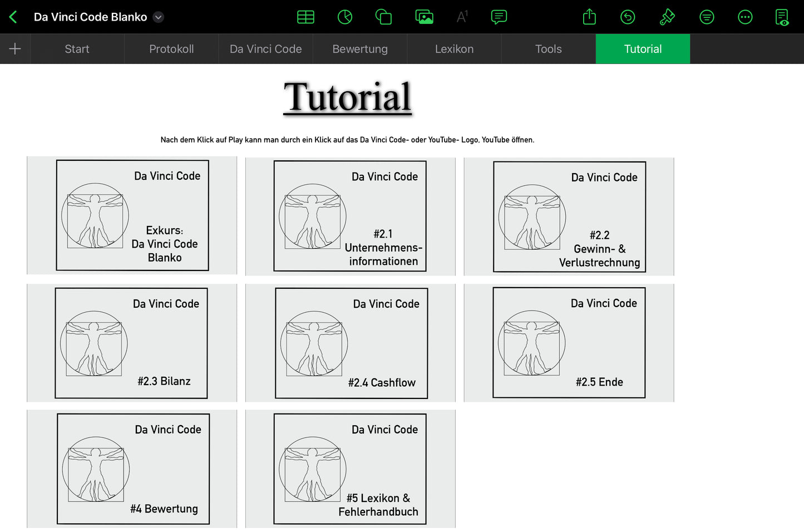Add a new sheet with the plus

pyautogui.click(x=15, y=49)
